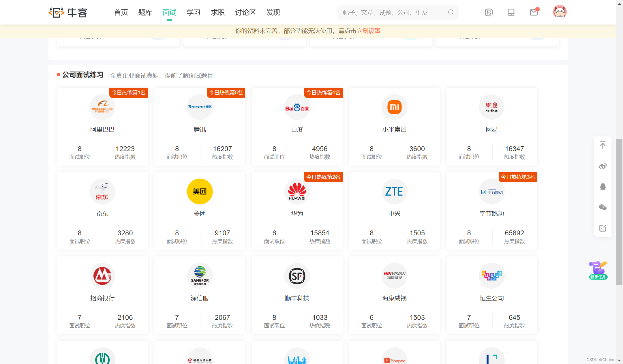Screen dimensions: 623x364
Task: Click the NetEase logo
Action: (492, 107)
